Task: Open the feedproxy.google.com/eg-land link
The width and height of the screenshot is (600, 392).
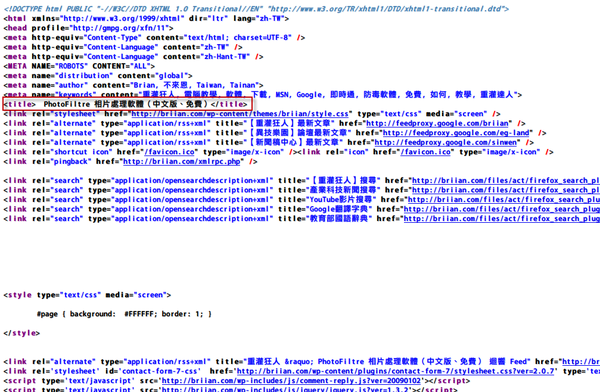Action: (456, 133)
